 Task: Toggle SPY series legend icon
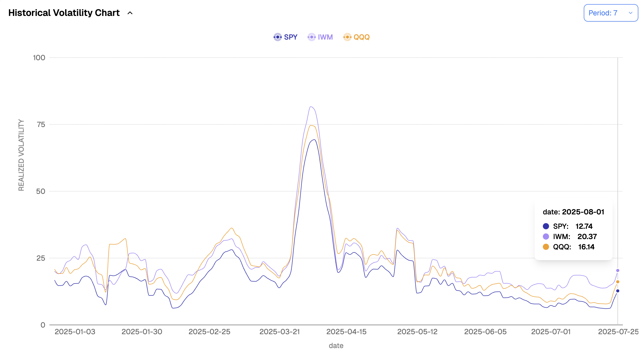[x=277, y=37]
